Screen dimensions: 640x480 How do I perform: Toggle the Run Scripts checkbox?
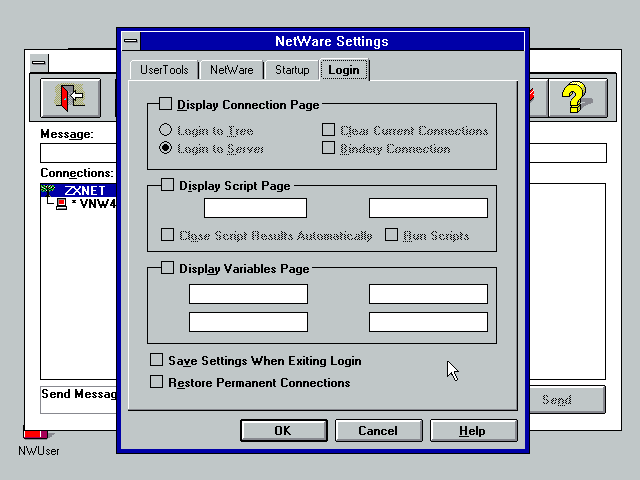coord(391,235)
